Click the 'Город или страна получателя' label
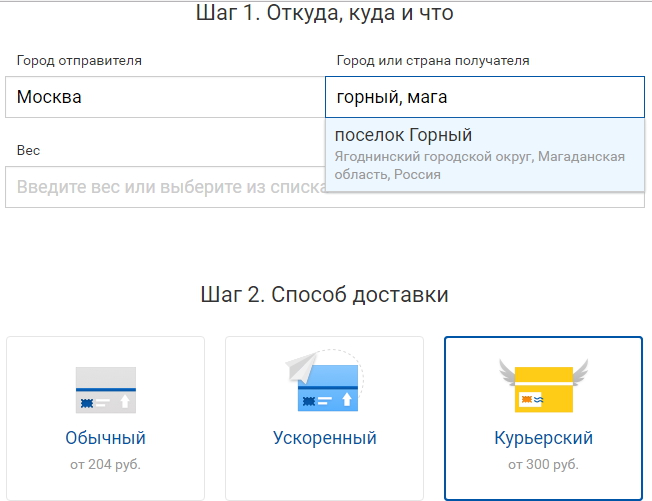 [433, 61]
